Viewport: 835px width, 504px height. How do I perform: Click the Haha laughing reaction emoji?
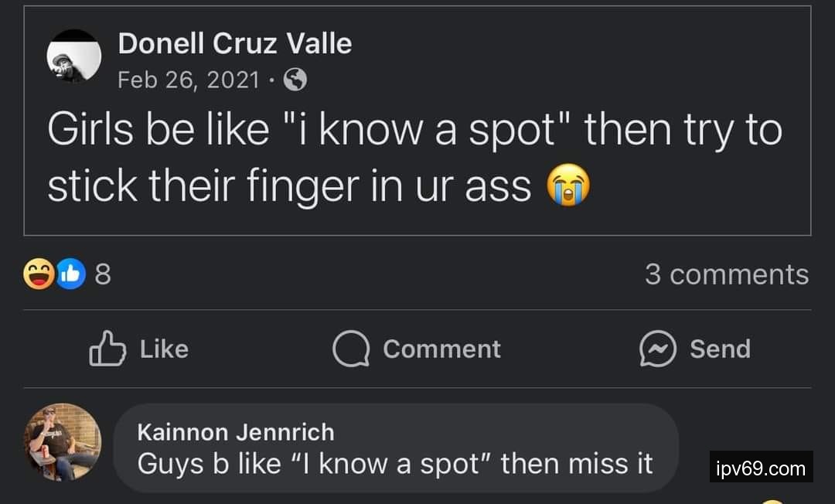tap(38, 274)
